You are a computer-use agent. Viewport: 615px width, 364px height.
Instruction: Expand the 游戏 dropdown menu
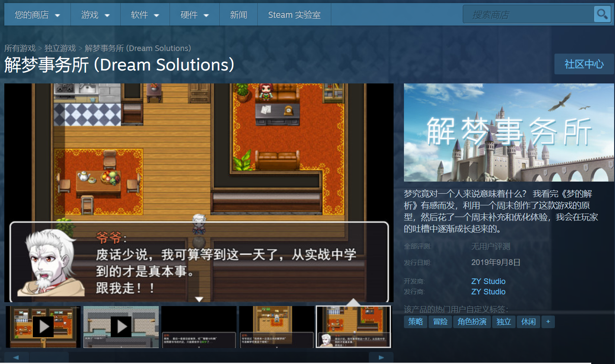(x=96, y=15)
